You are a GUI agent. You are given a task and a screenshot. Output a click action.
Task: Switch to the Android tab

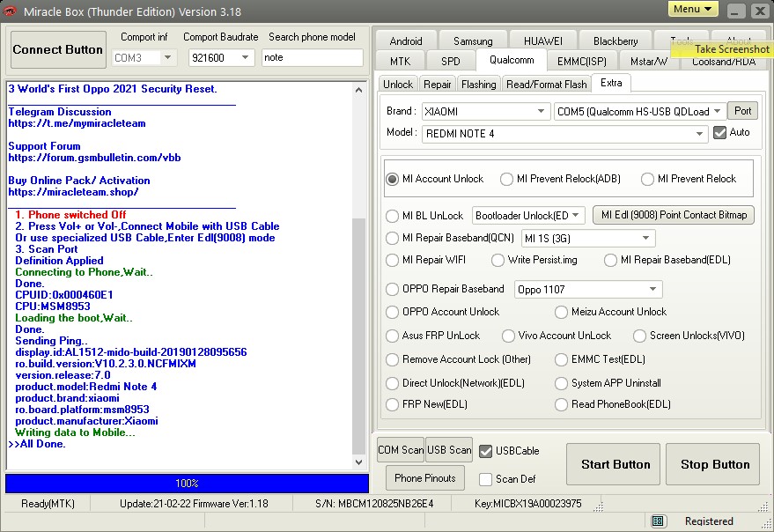point(406,41)
